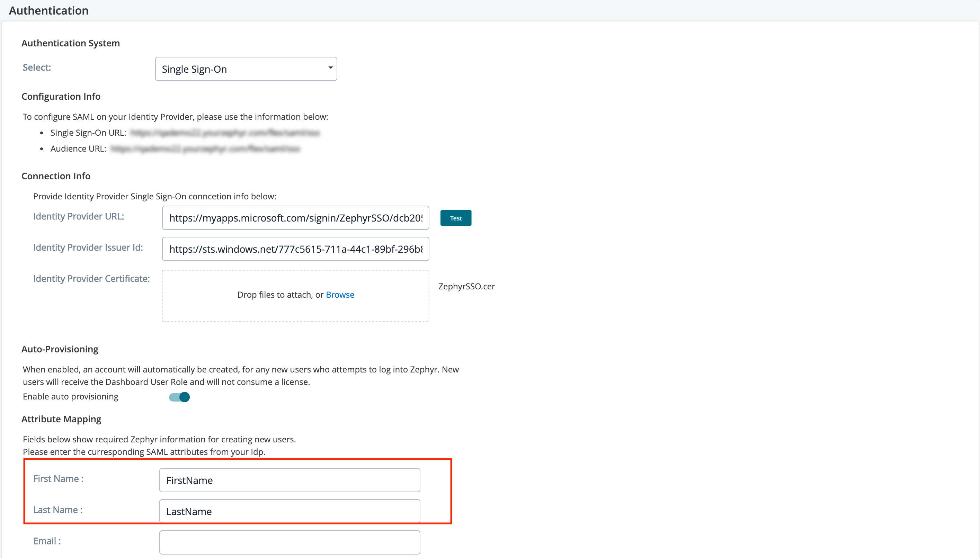Click the Configuration Info section heading
980x558 pixels.
(x=61, y=97)
